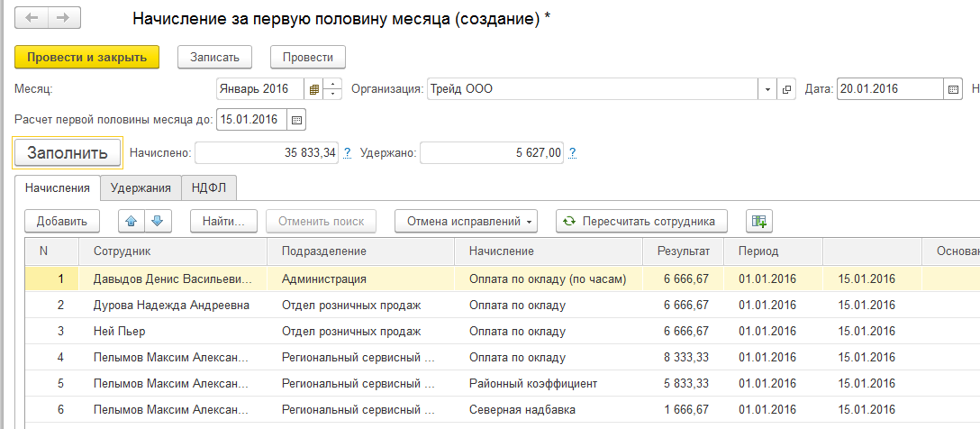Screen dimensions: 980x429
Task: Open calendar for the 15.01.2016 calculation date
Action: pos(296,119)
